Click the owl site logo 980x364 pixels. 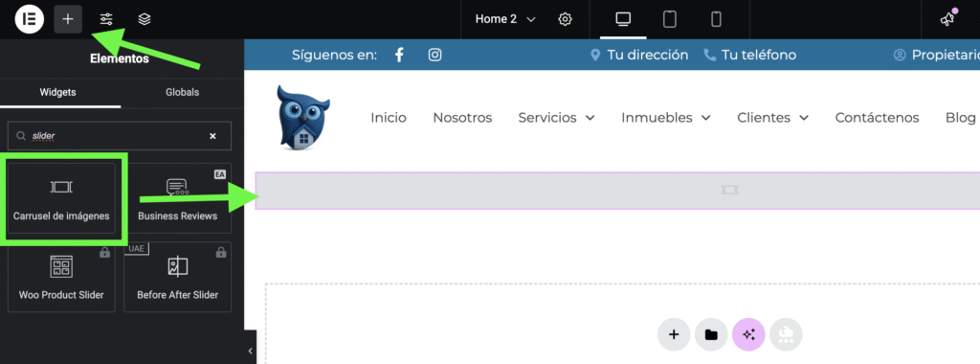tap(302, 118)
